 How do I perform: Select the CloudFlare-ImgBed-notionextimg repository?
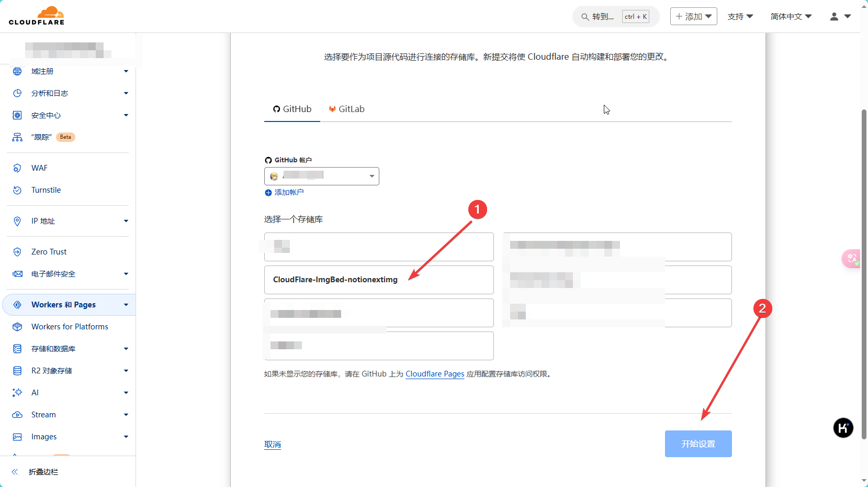pos(379,280)
